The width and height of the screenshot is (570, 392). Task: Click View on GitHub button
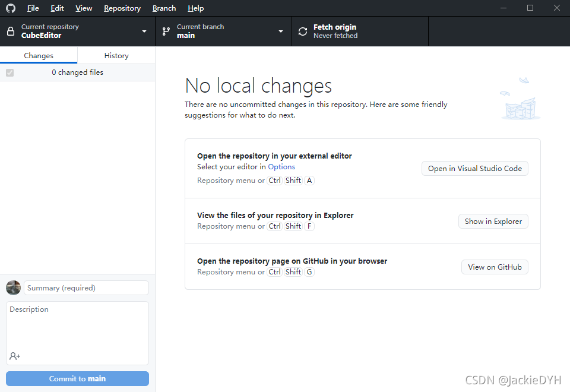495,267
